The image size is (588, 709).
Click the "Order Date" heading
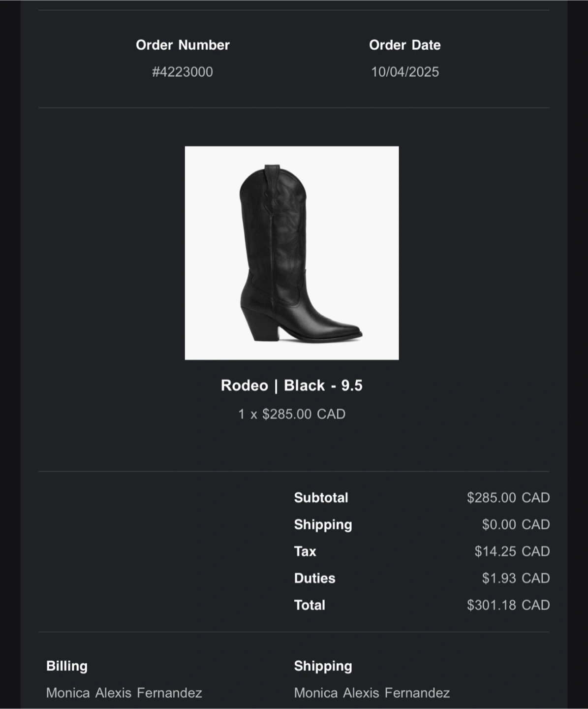point(405,45)
